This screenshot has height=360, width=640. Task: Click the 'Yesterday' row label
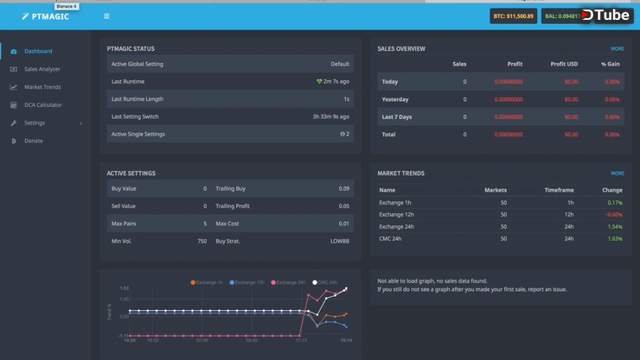[395, 100]
